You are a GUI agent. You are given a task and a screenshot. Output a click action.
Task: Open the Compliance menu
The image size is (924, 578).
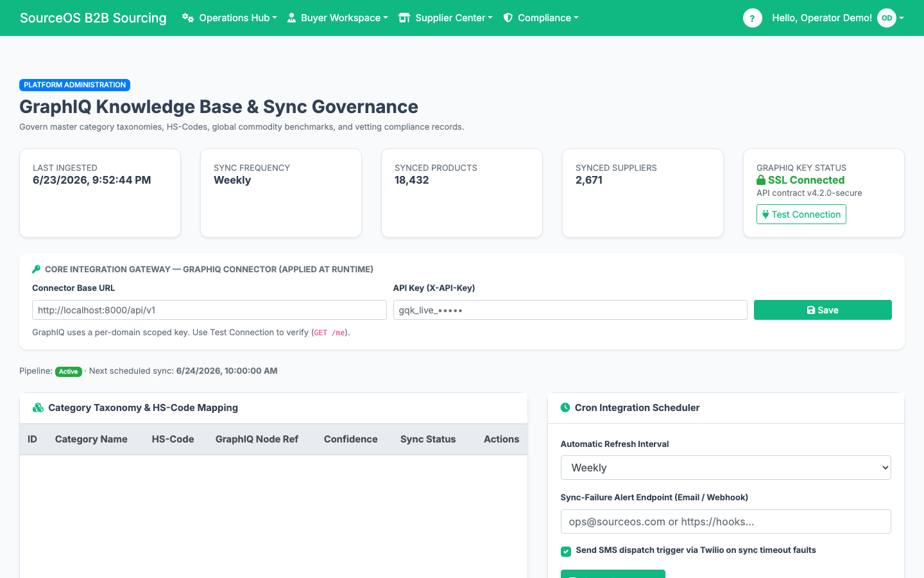tap(540, 18)
